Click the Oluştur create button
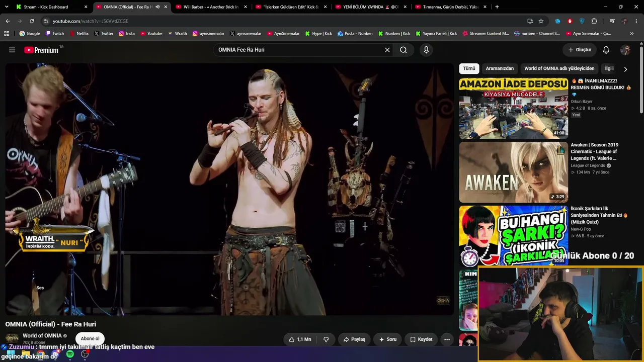644x362 pixels. [x=580, y=50]
